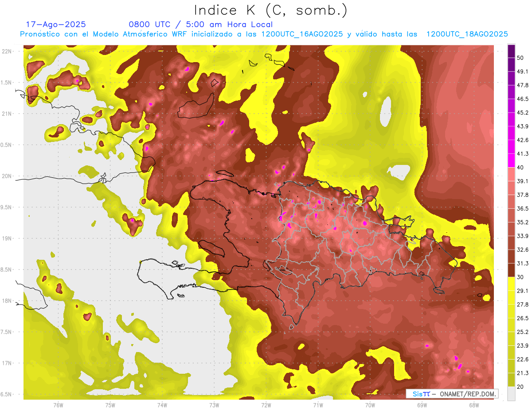Select the colorbar value "49.1"
The image size is (532, 411).
(x=523, y=71)
